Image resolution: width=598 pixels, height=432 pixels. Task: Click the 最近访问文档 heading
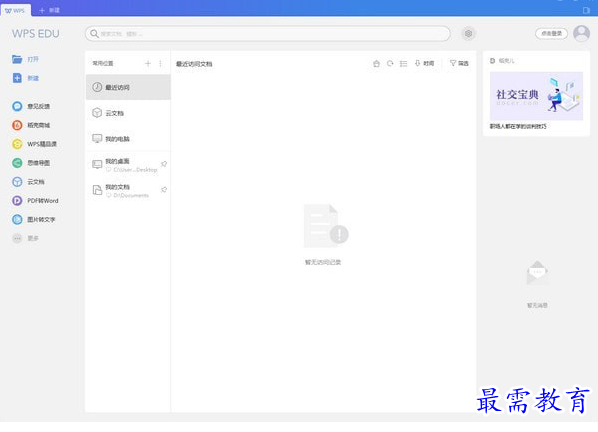click(194, 64)
